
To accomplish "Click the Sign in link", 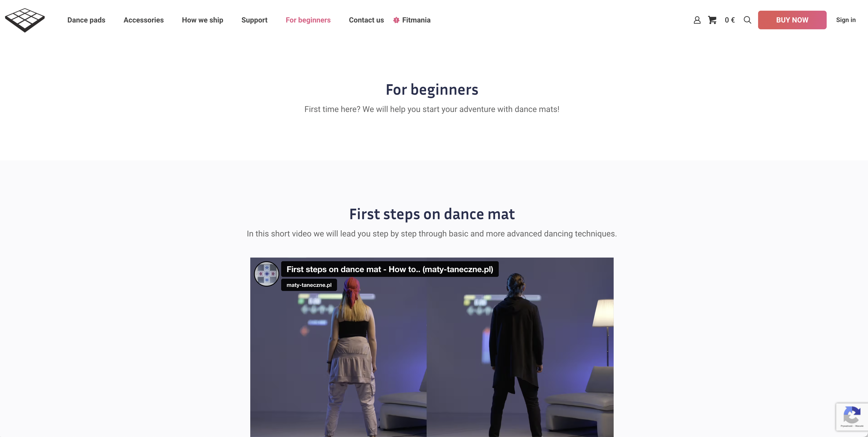I will 846,20.
